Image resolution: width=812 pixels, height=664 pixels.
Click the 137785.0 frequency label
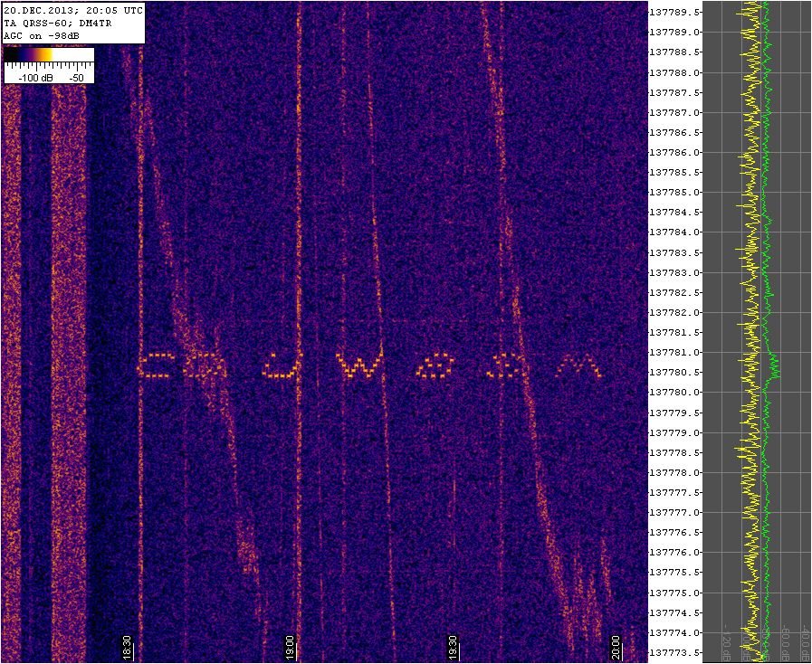tap(675, 192)
